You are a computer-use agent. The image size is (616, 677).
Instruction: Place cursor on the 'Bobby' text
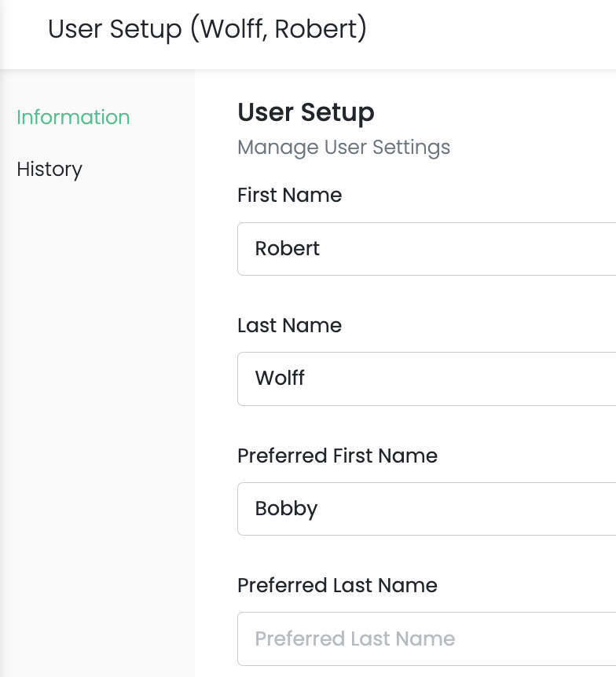286,509
